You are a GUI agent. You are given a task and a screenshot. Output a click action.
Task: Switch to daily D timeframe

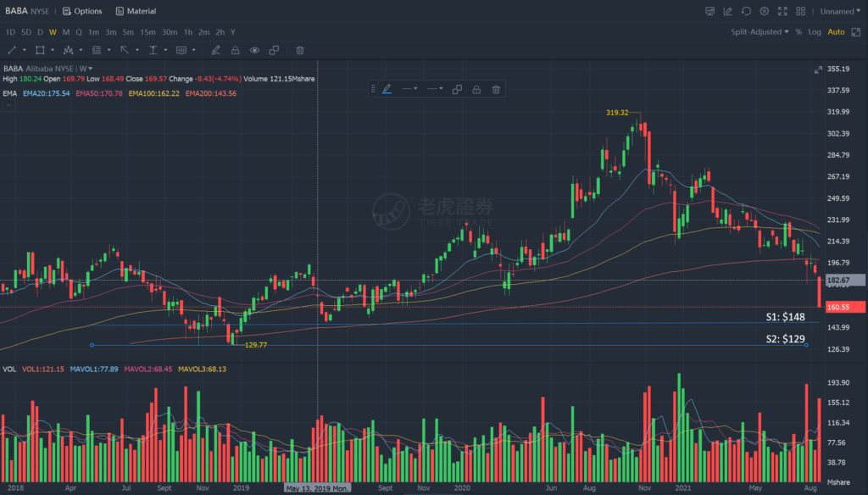coord(40,32)
